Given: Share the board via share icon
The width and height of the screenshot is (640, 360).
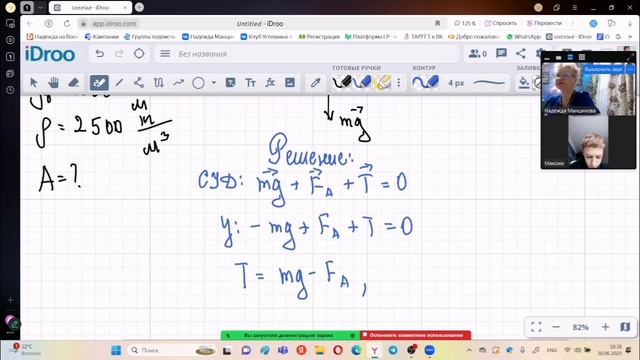Looking at the screenshot, I should click(x=521, y=53).
